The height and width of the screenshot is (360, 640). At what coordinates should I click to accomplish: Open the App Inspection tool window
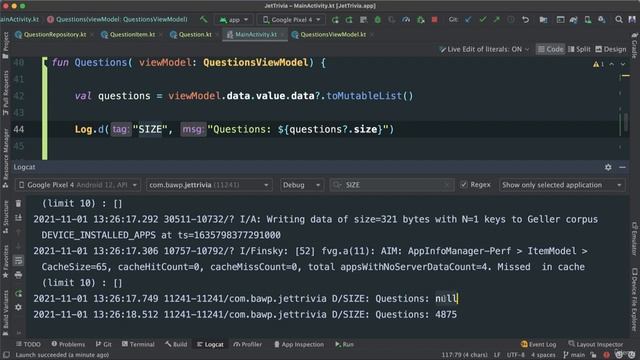coord(298,344)
